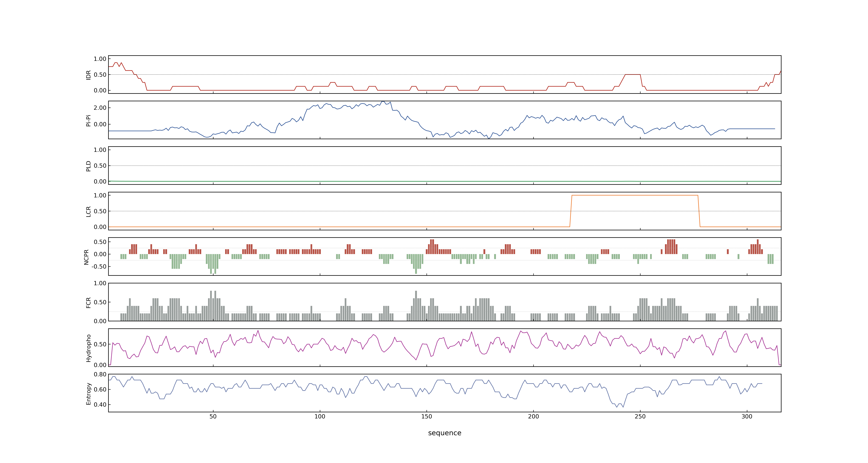
Task: Select the "Entropy" y-axis label
Action: (x=88, y=393)
